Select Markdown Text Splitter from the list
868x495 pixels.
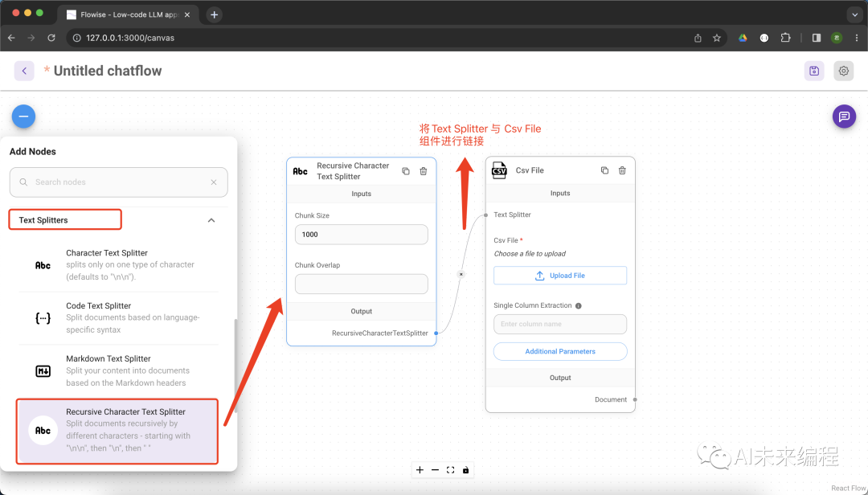click(x=118, y=371)
